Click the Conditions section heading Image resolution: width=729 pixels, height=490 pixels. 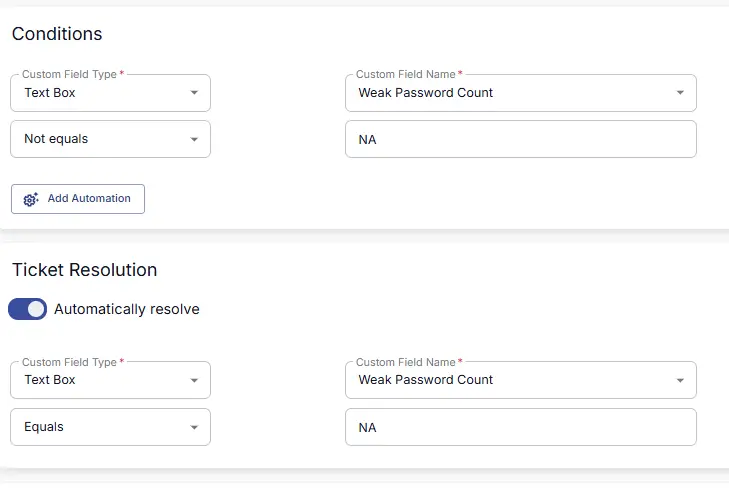(57, 34)
